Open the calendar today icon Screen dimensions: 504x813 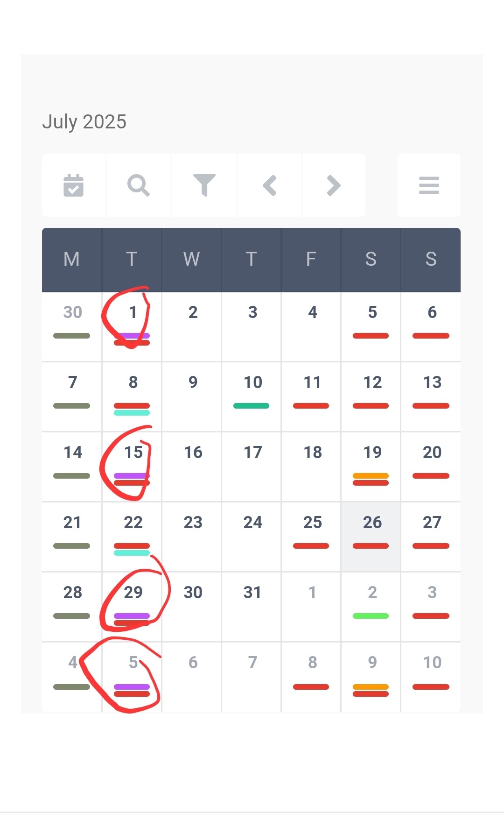[x=73, y=185]
